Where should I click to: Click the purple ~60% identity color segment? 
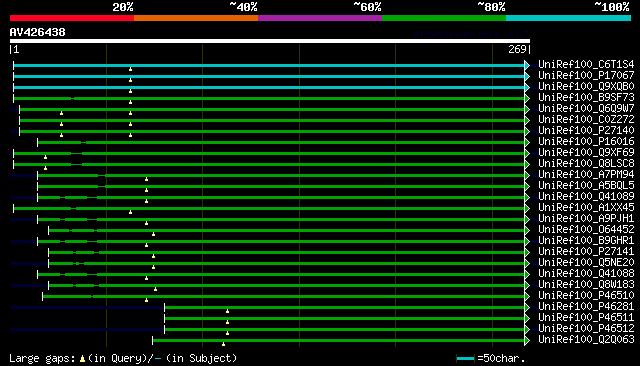click(320, 18)
